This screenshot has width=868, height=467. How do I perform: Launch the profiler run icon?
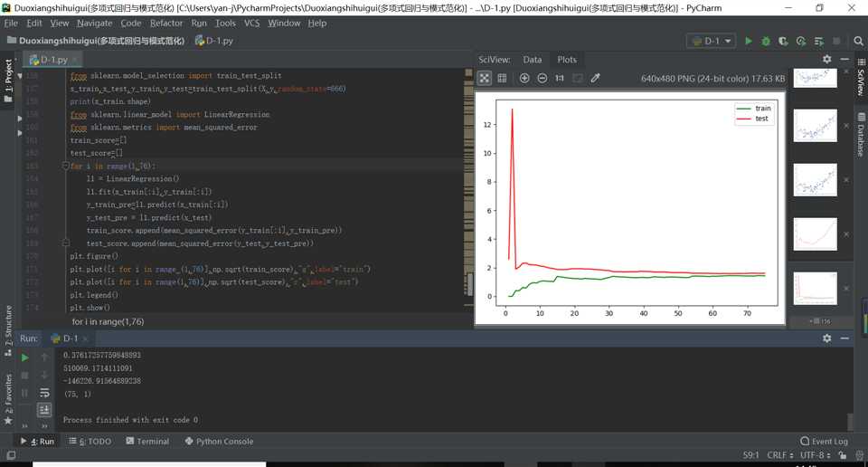pos(800,41)
